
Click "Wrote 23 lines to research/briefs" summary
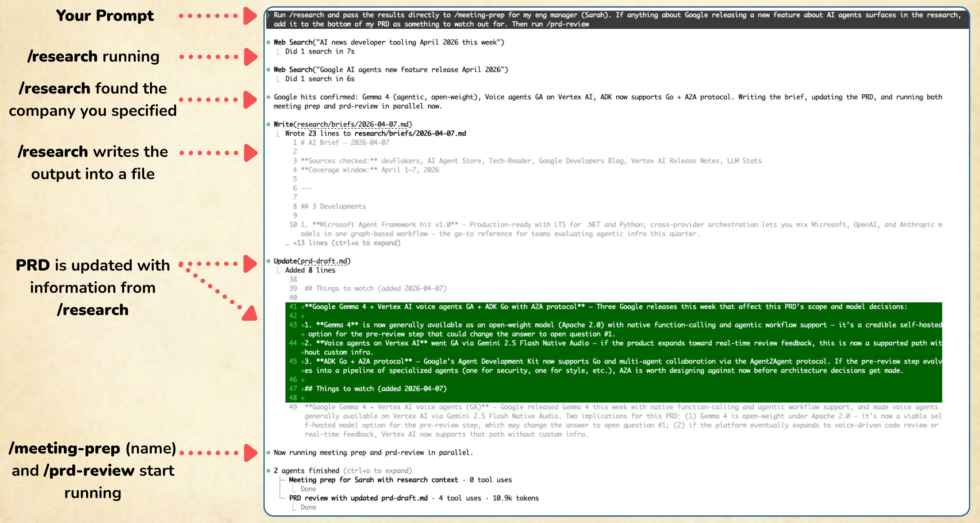[x=376, y=134]
